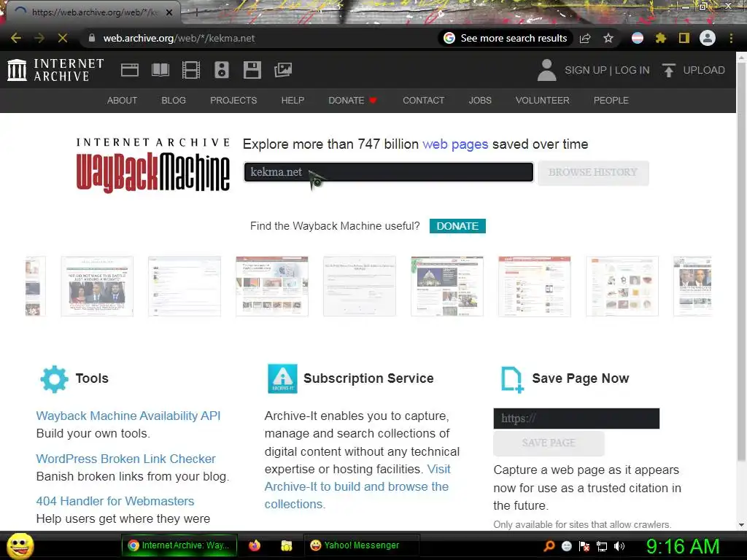
Task: Switch to Yahoo! Messenger taskbar item
Action: 361,545
